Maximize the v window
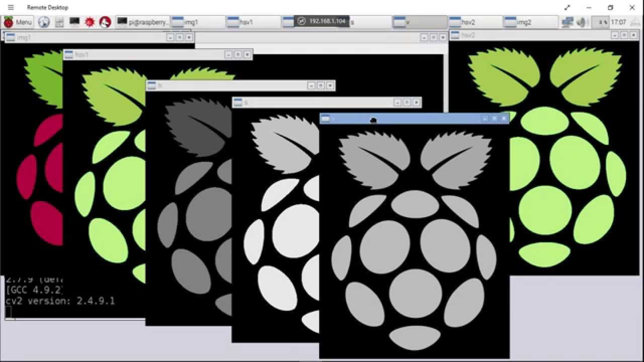 [494, 119]
